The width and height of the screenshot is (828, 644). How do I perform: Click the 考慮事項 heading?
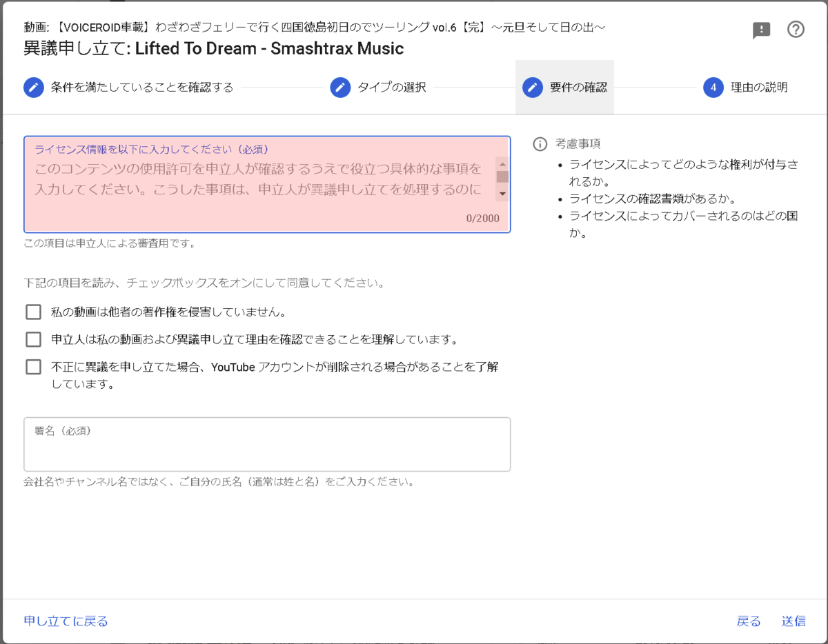(578, 144)
